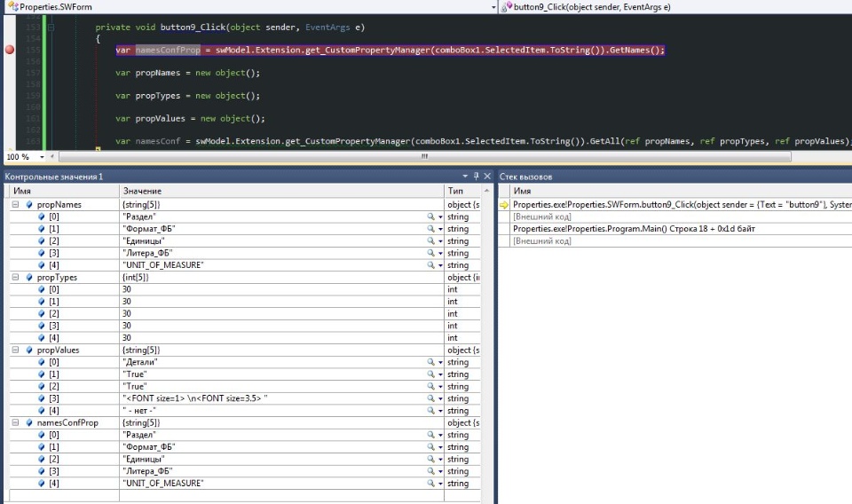Click the propValues variable icon

(29, 350)
